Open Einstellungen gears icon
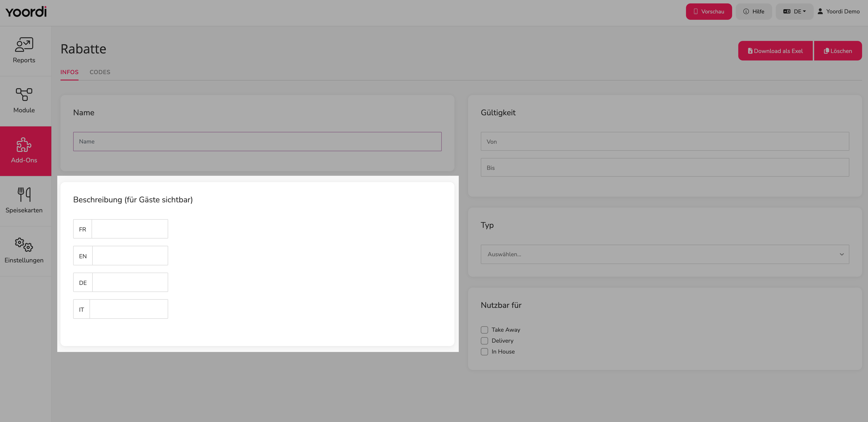868x422 pixels. click(x=24, y=244)
